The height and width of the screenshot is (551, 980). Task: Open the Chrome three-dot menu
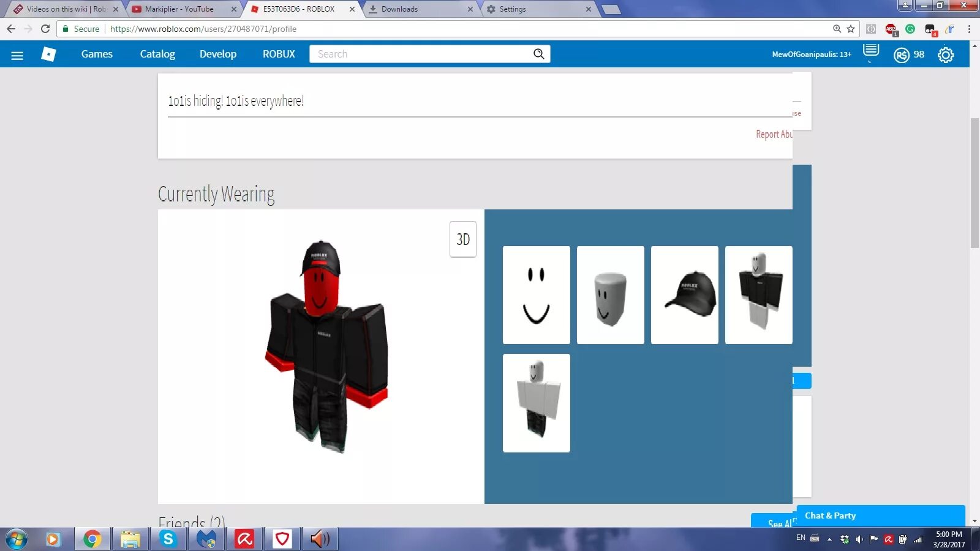pos(969,29)
